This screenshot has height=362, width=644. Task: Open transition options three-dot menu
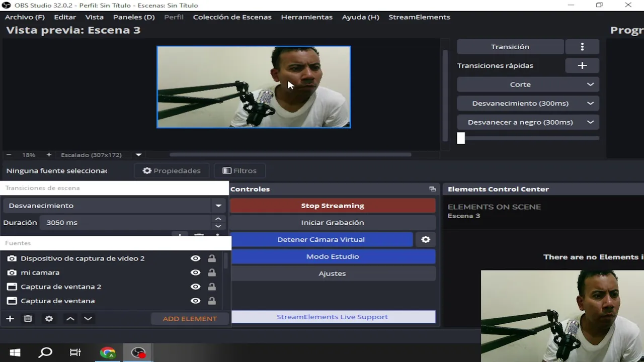coord(582,47)
